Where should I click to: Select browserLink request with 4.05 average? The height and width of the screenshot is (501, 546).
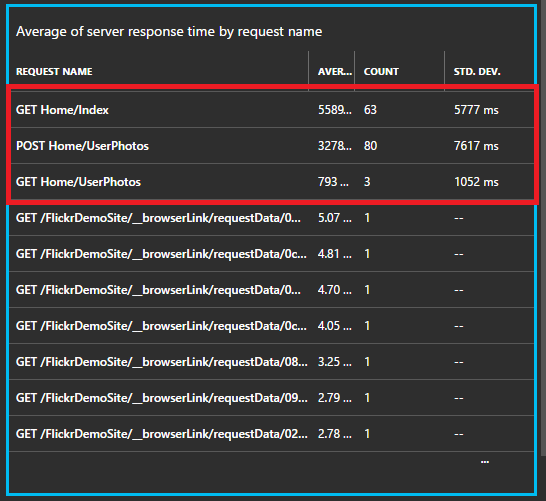[272, 326]
